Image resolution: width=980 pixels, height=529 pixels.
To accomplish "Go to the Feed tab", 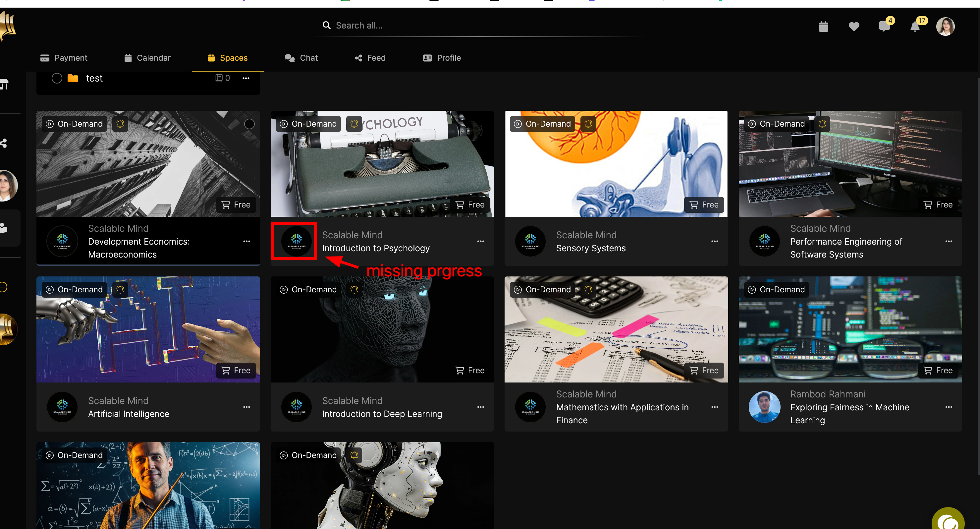I will coord(370,58).
